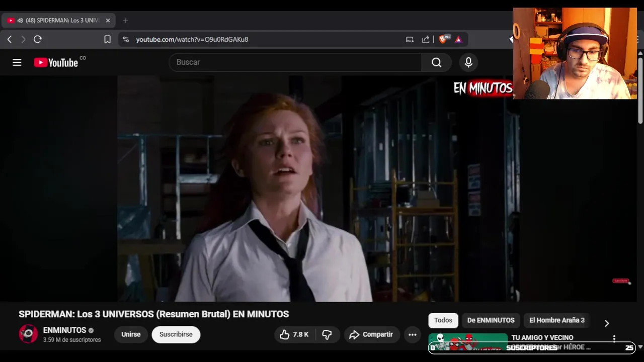The image size is (644, 362).
Task: Select the Todos filter chip
Action: pyautogui.click(x=443, y=320)
